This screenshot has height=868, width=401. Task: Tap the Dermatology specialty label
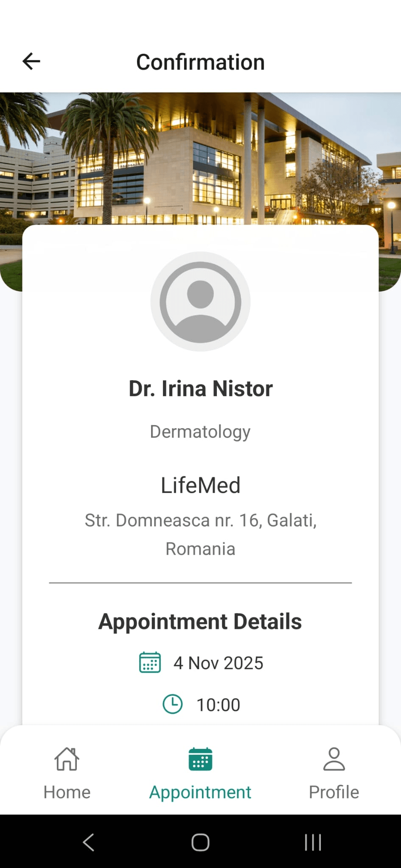coord(200,432)
